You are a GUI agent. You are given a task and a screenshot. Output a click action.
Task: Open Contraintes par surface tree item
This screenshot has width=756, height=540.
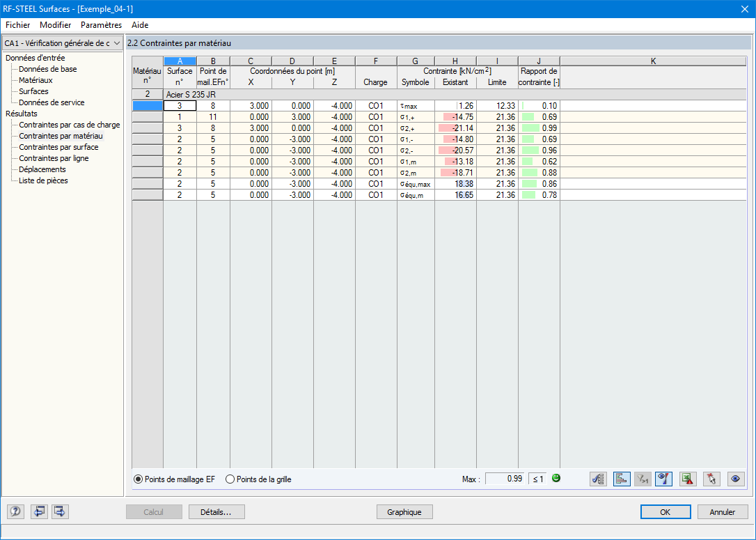[58, 147]
